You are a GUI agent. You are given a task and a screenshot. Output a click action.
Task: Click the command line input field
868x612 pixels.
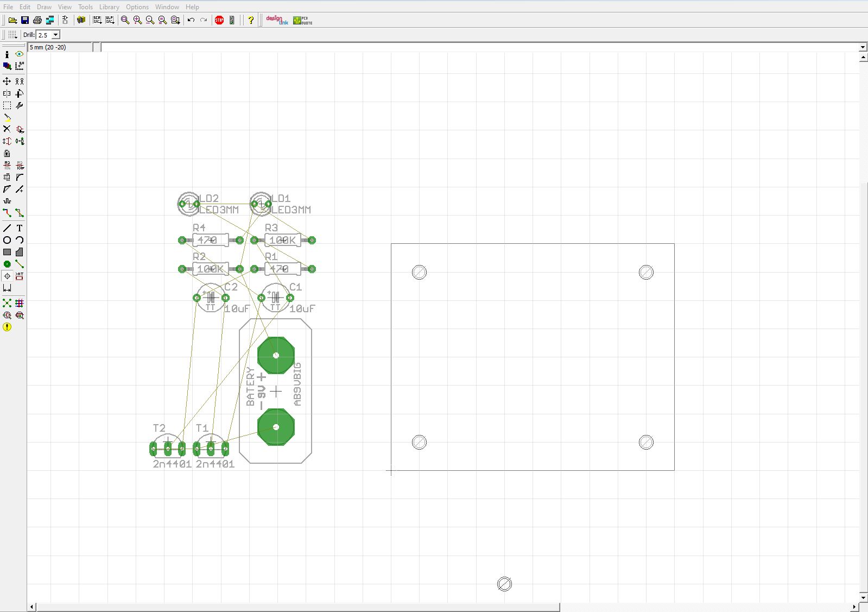(480, 47)
